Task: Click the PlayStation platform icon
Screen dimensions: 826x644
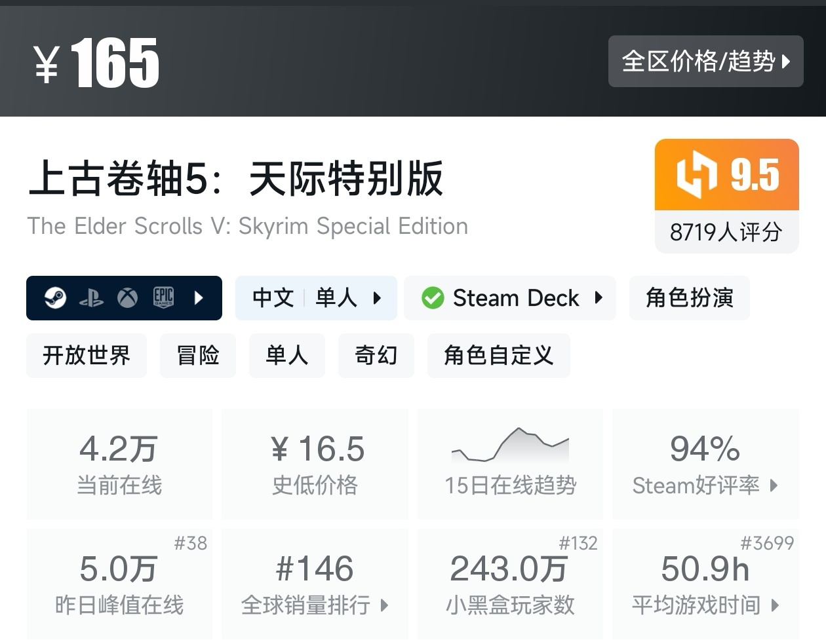Action: (x=91, y=299)
